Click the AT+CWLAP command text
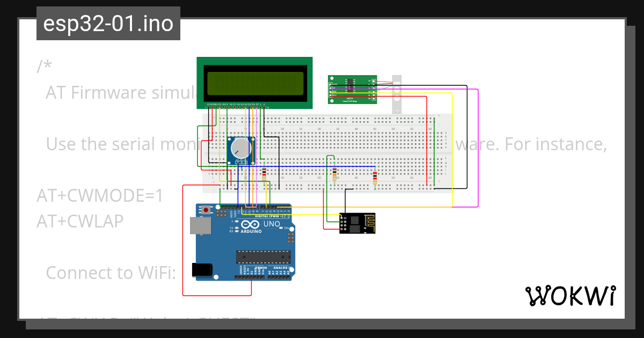The height and width of the screenshot is (338, 644). [79, 221]
